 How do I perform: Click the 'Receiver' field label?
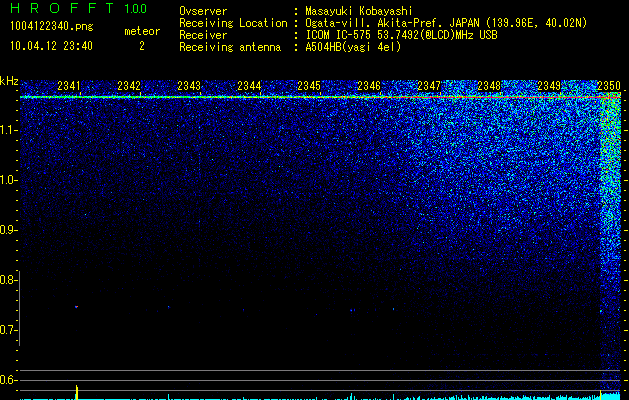(203, 35)
